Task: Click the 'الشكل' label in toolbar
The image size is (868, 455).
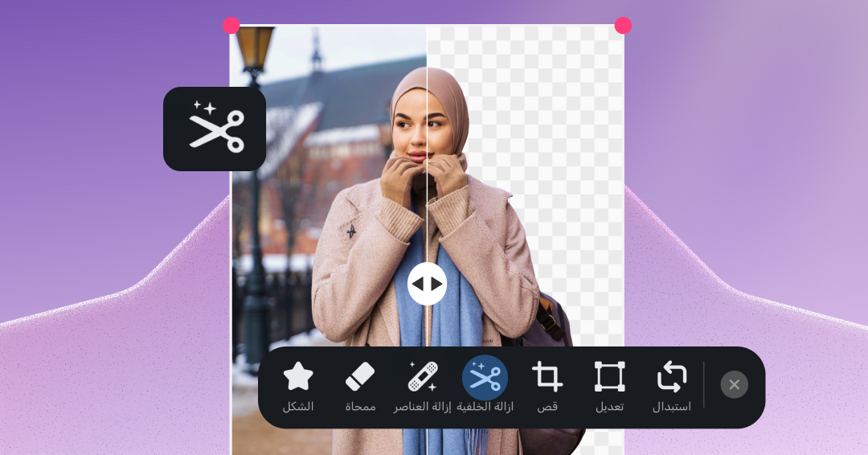Action: click(298, 406)
